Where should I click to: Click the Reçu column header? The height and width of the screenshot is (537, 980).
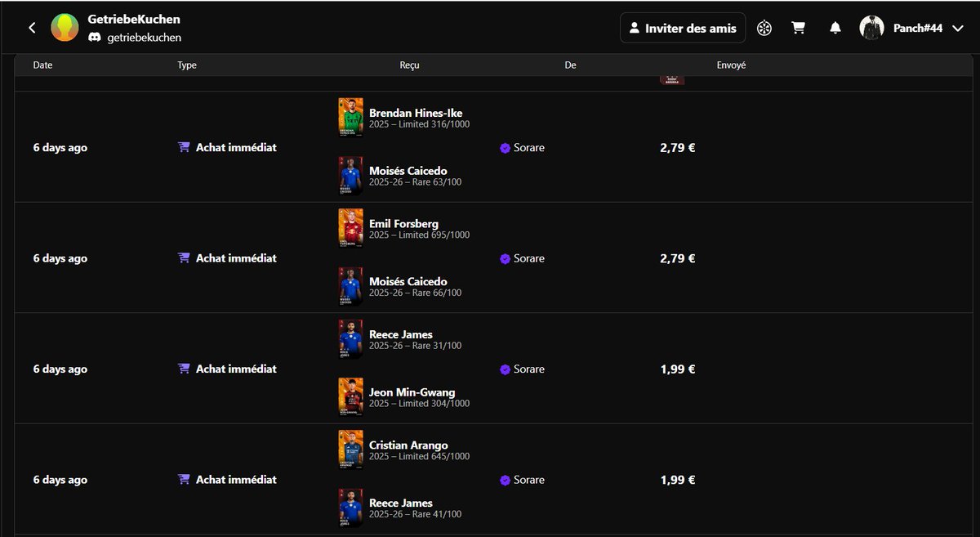coord(410,65)
